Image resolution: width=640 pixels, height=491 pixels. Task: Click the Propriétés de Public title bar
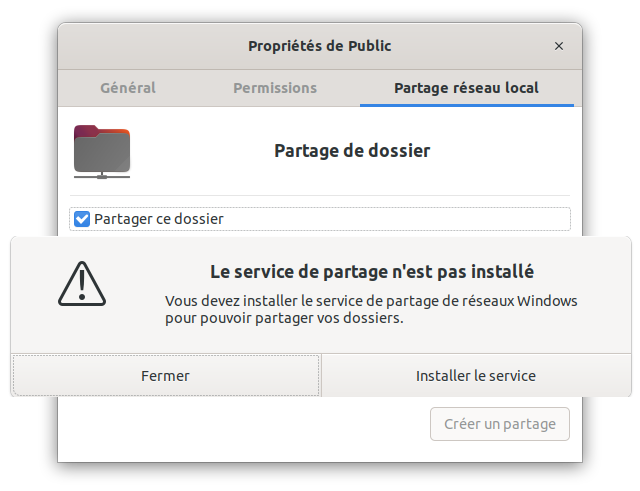(x=320, y=46)
